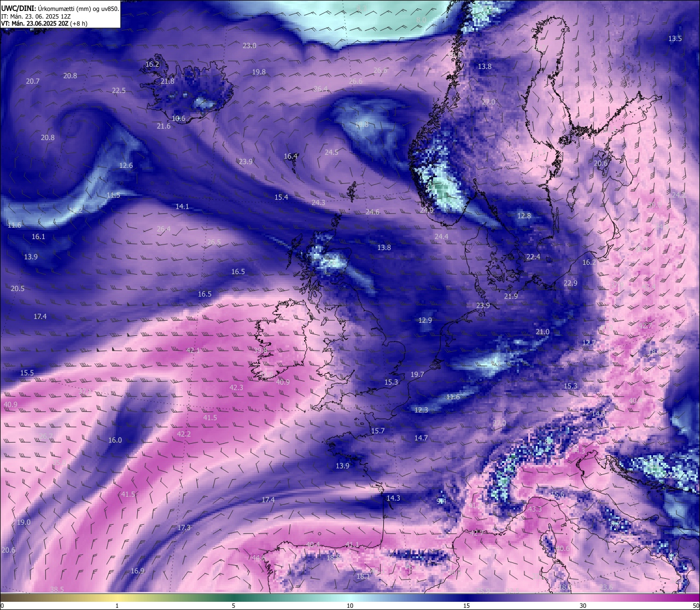Click the 12.3 map value

421,410
